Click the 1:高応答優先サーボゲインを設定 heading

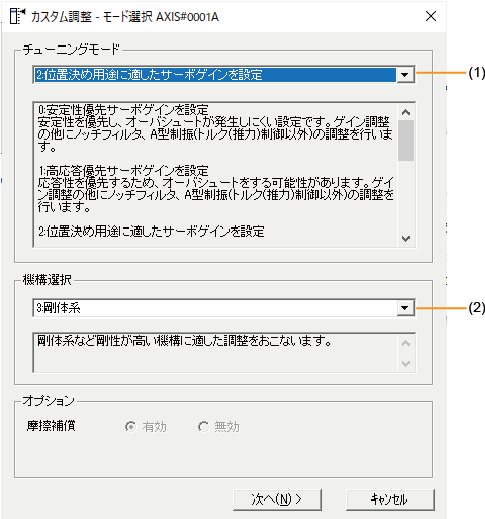point(123,171)
